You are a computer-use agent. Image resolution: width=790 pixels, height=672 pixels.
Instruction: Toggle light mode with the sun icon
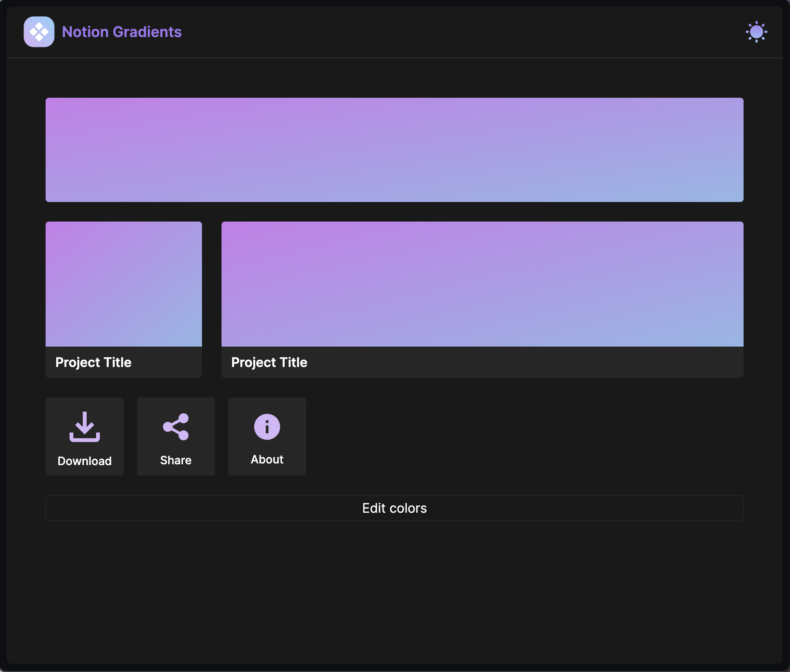tap(756, 32)
